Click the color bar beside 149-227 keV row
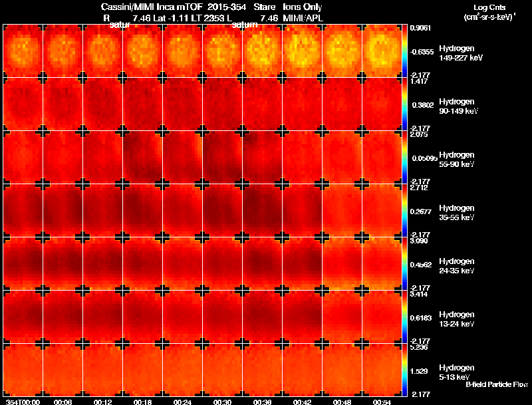532x405 pixels. point(404,51)
